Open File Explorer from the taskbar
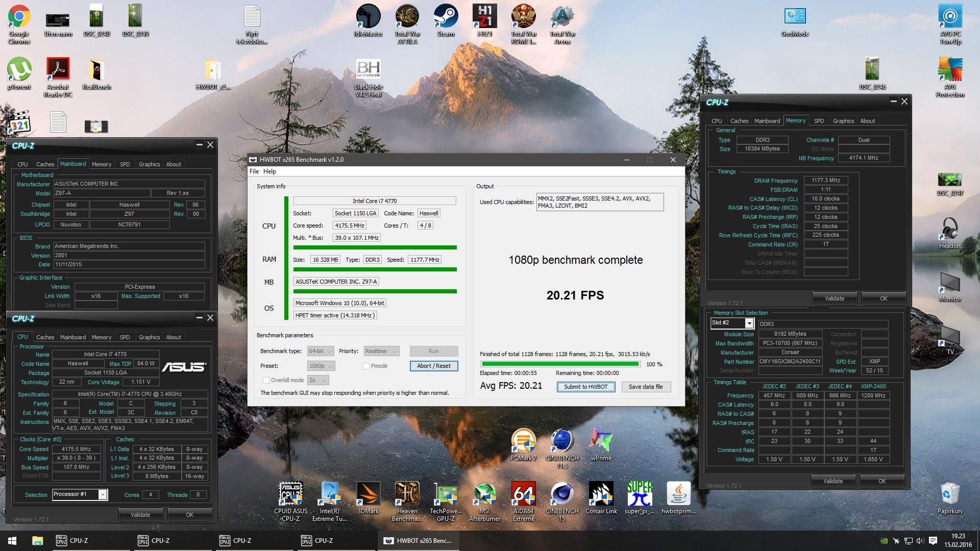This screenshot has height=551, width=980. [37, 541]
